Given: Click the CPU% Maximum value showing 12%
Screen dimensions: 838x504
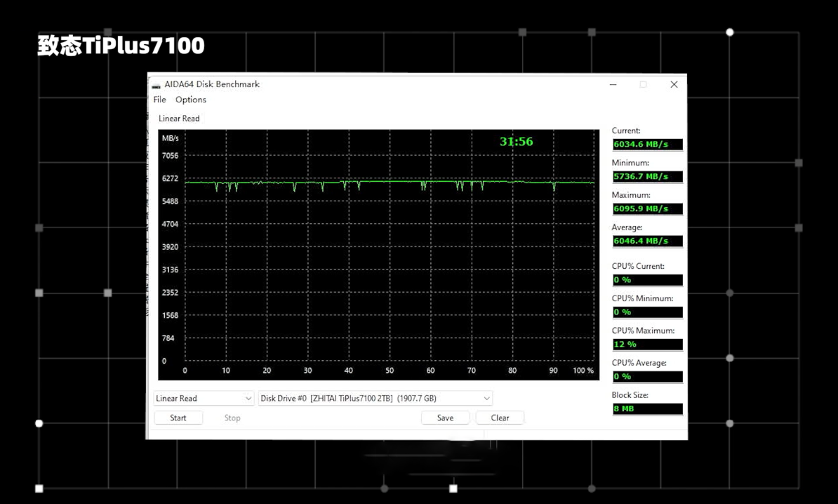Looking at the screenshot, I should tap(647, 344).
